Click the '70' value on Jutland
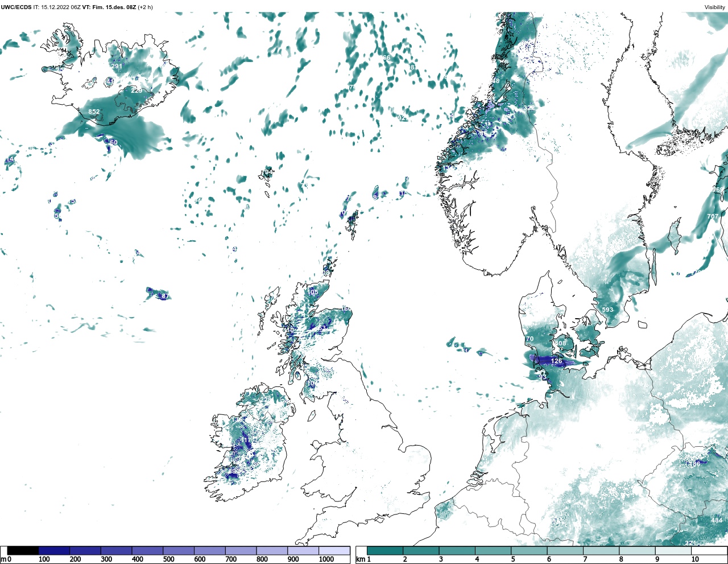 coord(530,339)
